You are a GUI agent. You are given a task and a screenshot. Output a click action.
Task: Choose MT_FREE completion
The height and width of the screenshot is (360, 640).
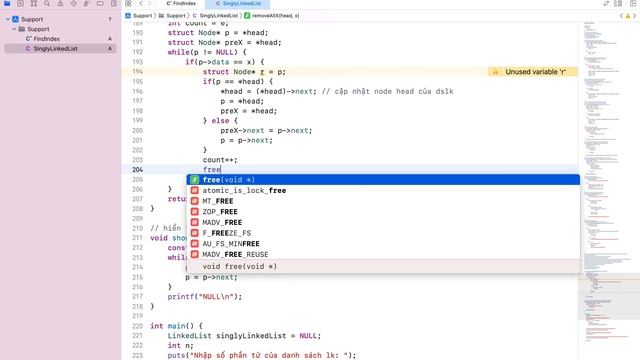tap(383, 201)
